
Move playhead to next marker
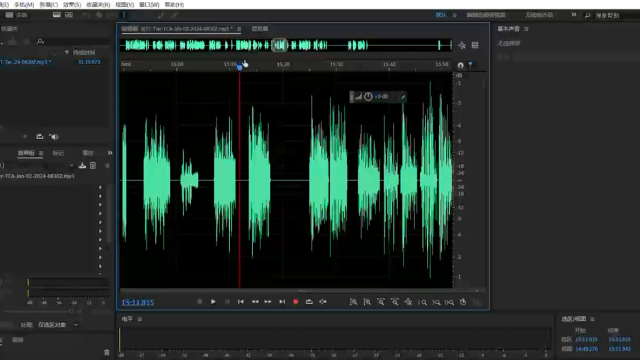pyautogui.click(x=282, y=302)
